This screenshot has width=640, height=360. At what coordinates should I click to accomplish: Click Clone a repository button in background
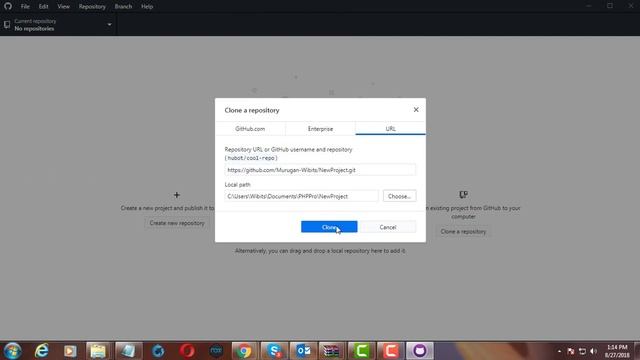(463, 231)
